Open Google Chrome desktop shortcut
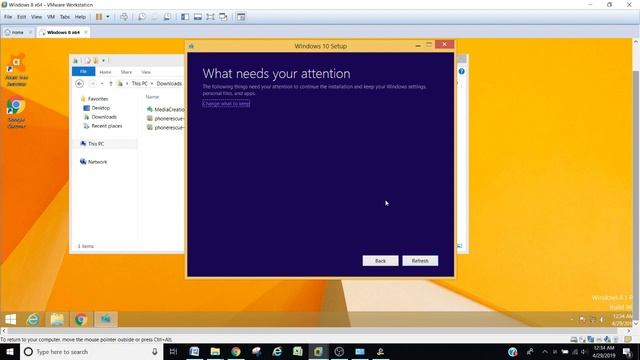 tap(16, 113)
